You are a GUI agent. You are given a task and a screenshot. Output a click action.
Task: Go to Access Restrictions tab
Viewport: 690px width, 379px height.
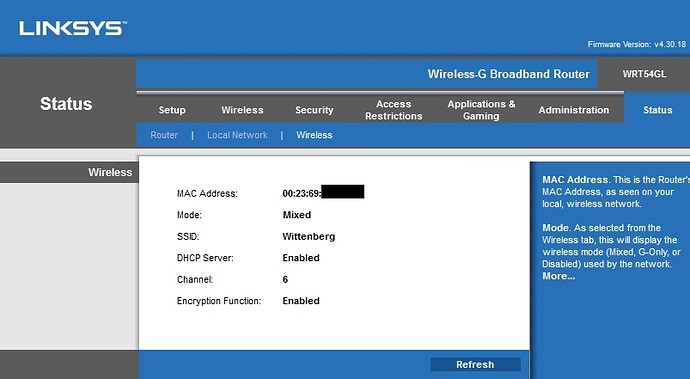pyautogui.click(x=393, y=110)
